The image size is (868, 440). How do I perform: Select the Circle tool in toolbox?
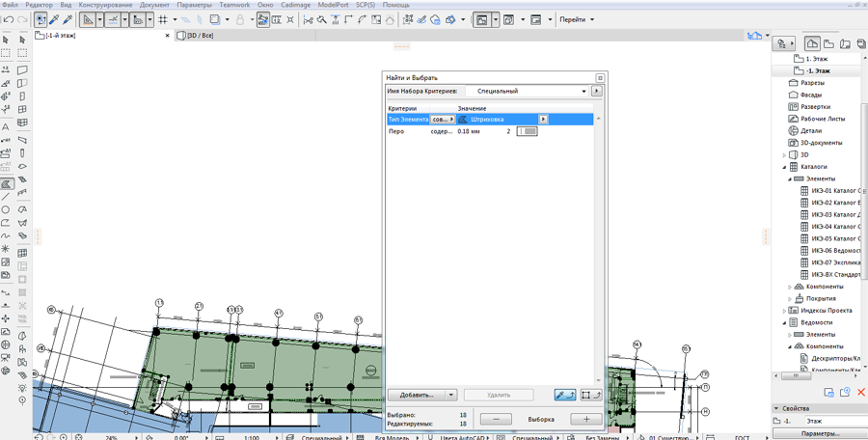point(6,210)
